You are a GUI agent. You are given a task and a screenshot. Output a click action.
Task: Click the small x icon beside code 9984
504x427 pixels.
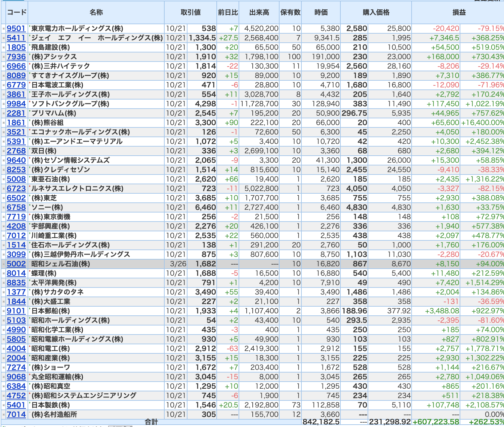tap(4, 104)
